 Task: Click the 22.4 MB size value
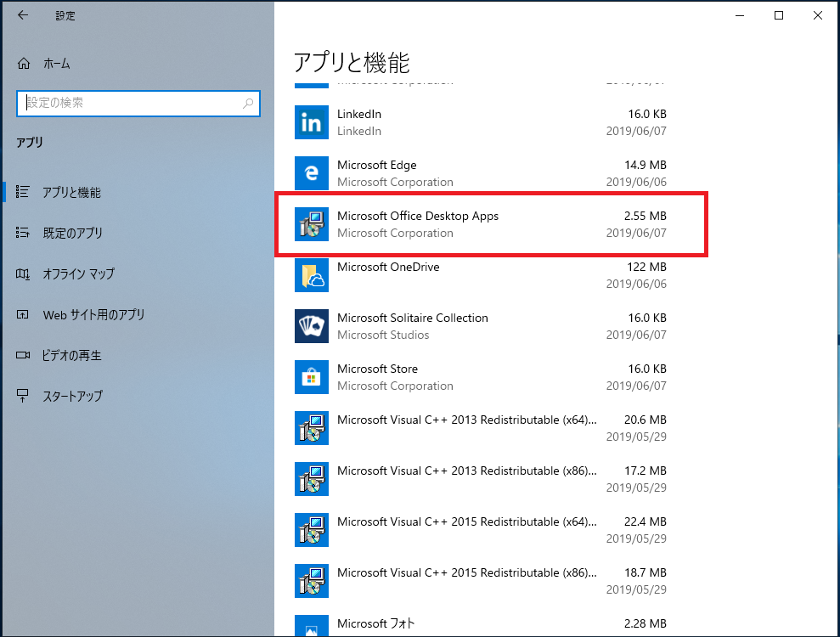coord(645,521)
